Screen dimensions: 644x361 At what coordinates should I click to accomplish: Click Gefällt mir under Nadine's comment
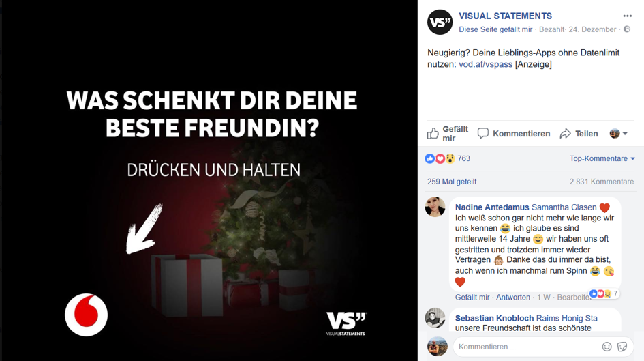click(472, 298)
